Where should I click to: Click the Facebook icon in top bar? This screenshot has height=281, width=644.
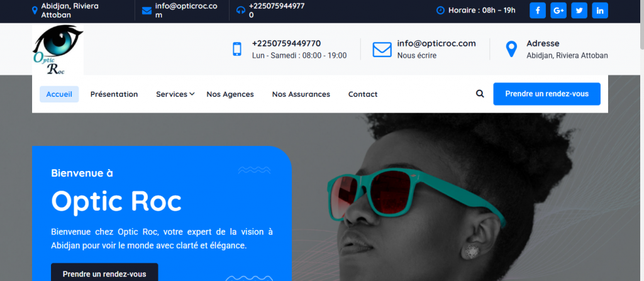[538, 11]
